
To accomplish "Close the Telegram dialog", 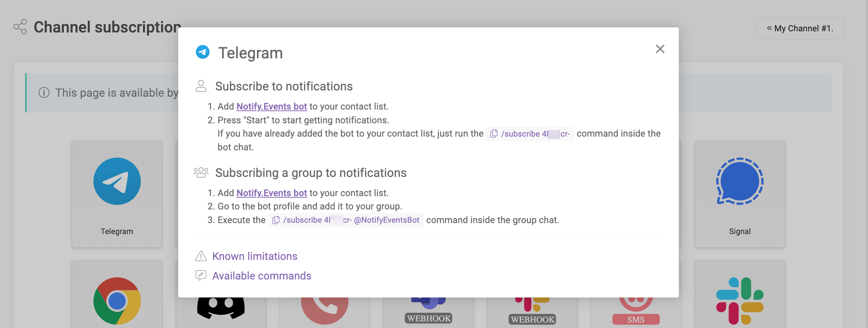I will click(660, 49).
